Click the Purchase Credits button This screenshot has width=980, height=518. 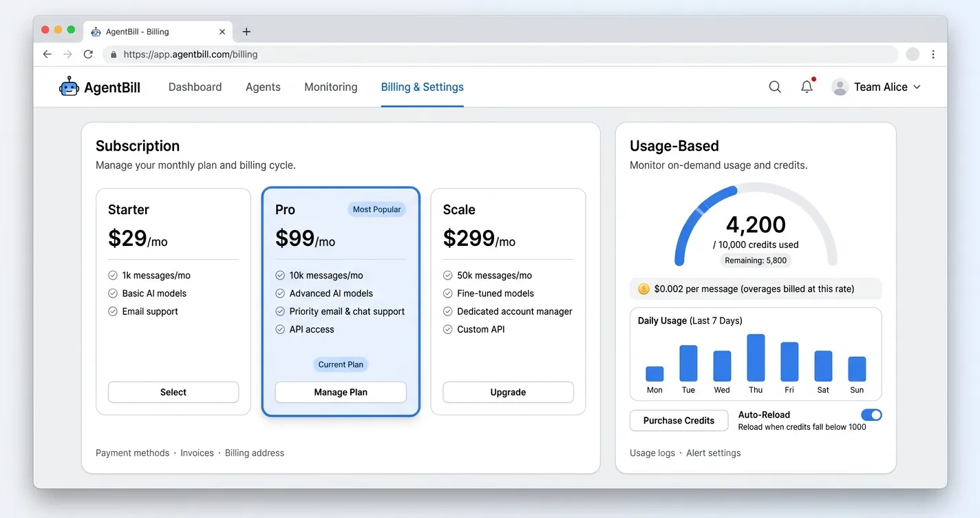[x=679, y=420]
